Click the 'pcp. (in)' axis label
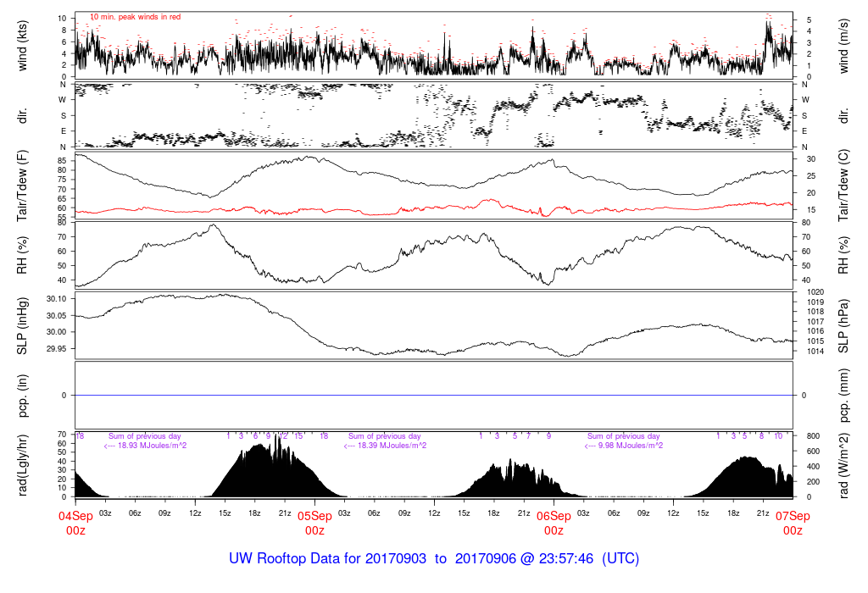This screenshot has height=593, width=868. (x=22, y=396)
